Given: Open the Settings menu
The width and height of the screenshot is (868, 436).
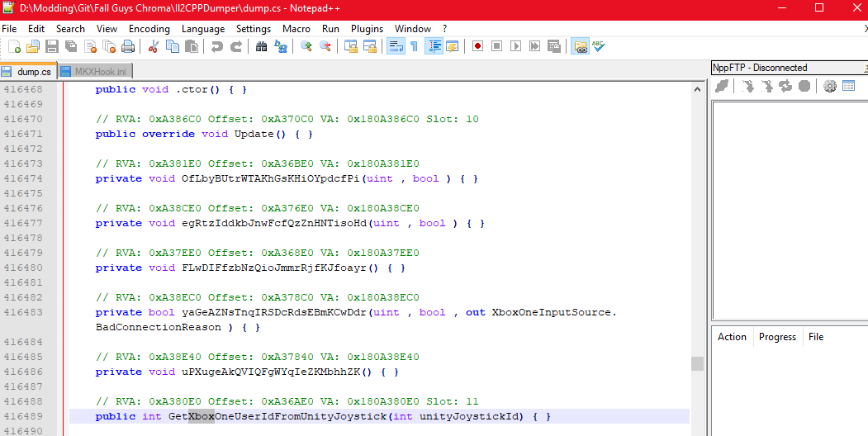Looking at the screenshot, I should (254, 29).
